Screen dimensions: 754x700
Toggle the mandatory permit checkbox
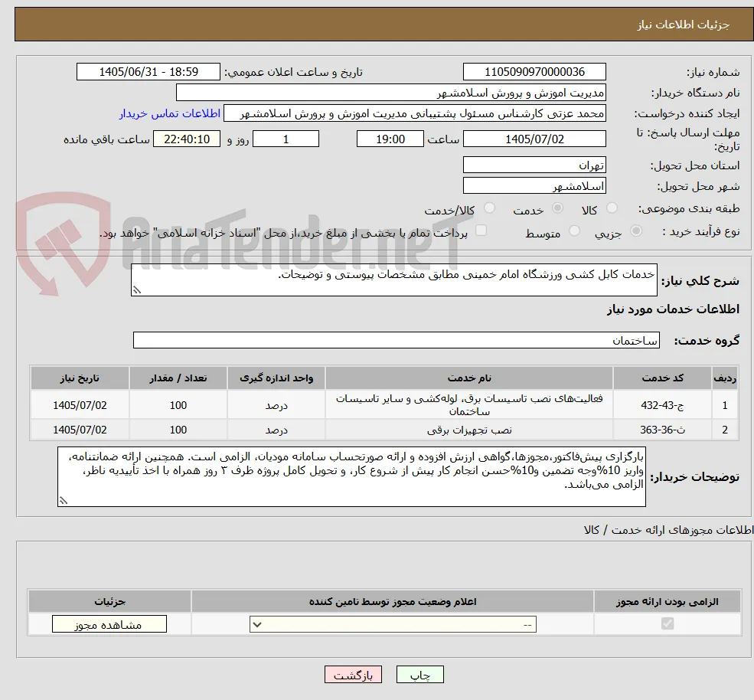pyautogui.click(x=667, y=624)
